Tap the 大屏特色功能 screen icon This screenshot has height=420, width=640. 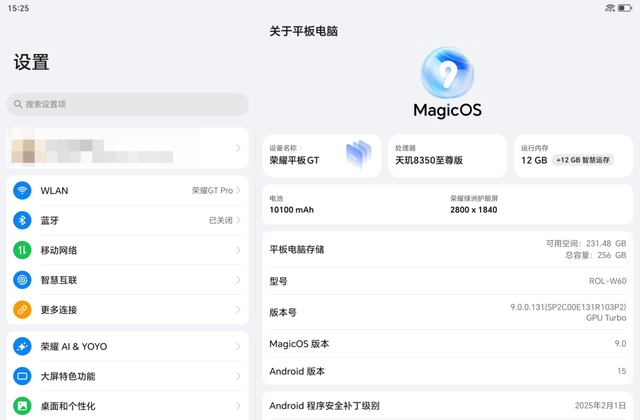[22, 376]
